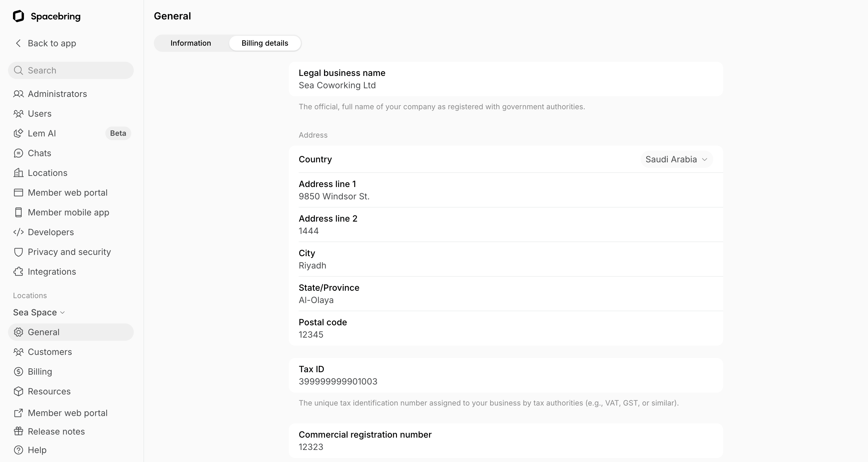Click the Locations section header in sidebar

coord(30,296)
